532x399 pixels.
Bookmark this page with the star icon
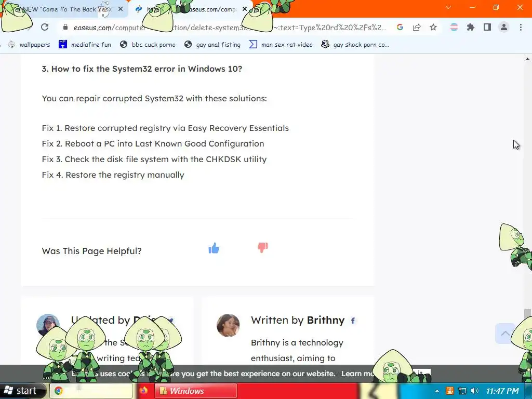point(433,27)
